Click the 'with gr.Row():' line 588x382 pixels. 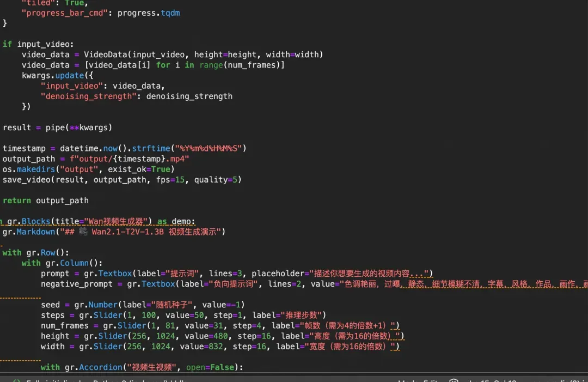click(x=35, y=253)
